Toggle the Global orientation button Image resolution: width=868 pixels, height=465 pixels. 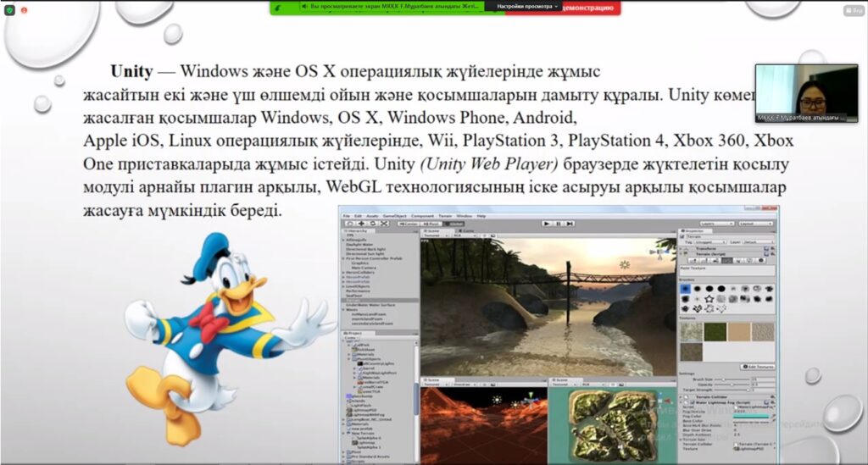(453, 224)
